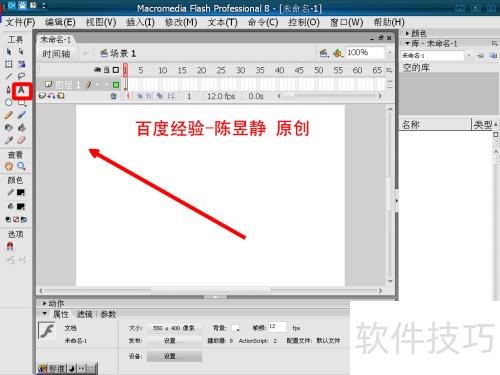This screenshot has height=375, width=500.
Task: Toggle Edit Multiple Frames button
Action: (160, 96)
